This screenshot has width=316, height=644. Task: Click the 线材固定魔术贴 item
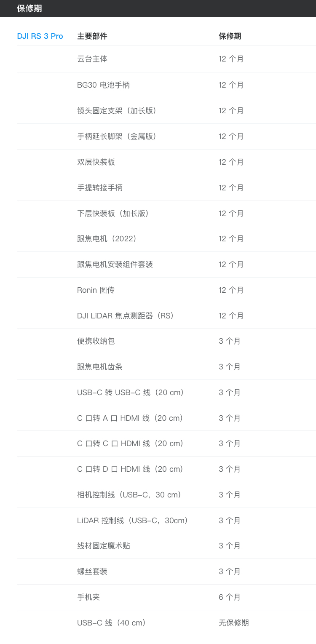104,546
